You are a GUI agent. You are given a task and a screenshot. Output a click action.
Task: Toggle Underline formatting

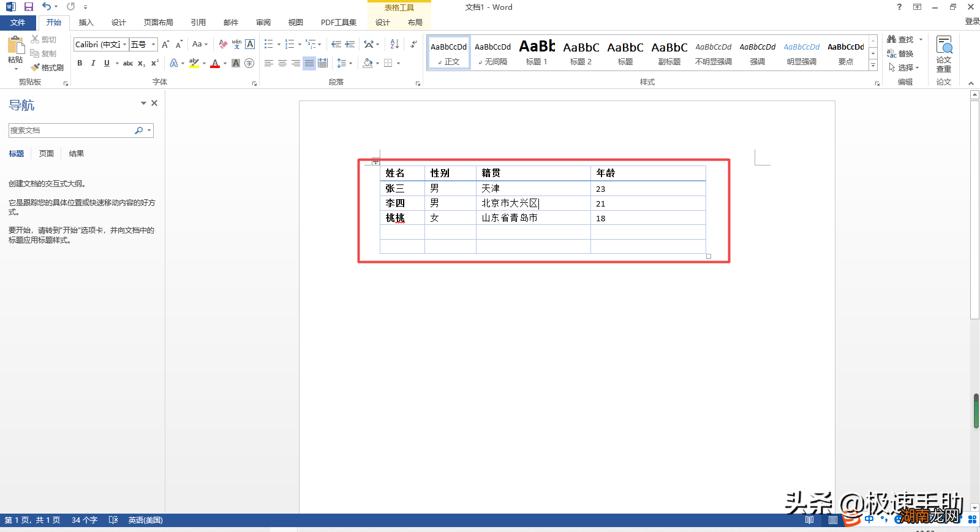[x=107, y=63]
